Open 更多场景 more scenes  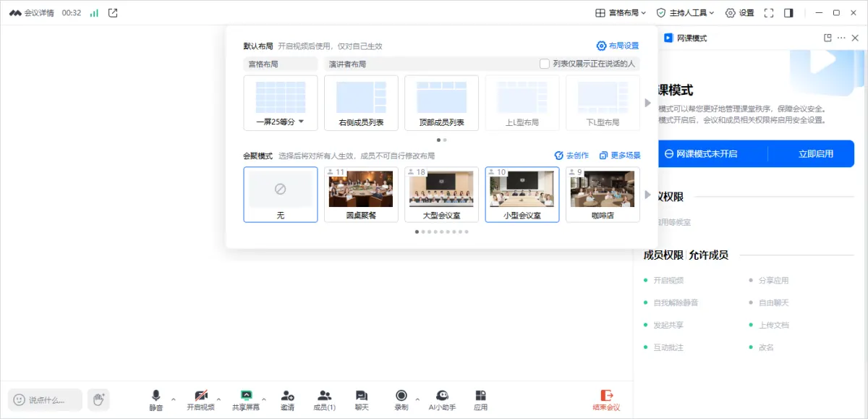620,156
